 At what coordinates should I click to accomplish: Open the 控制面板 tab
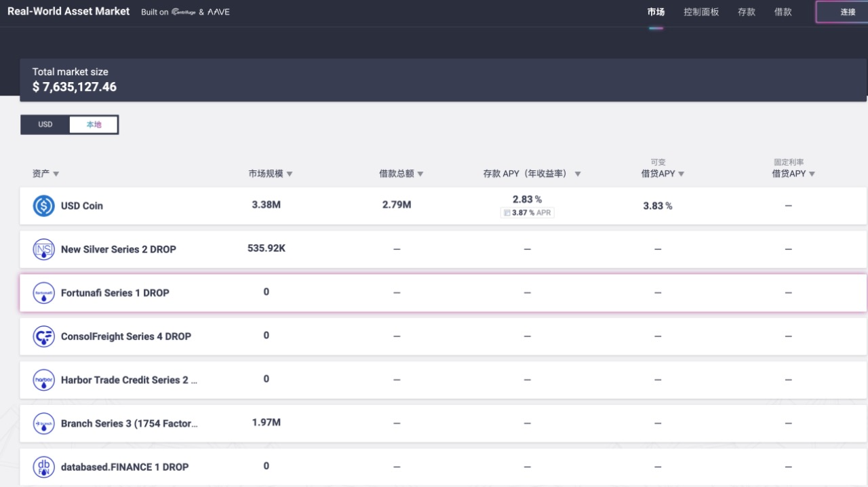pyautogui.click(x=701, y=12)
